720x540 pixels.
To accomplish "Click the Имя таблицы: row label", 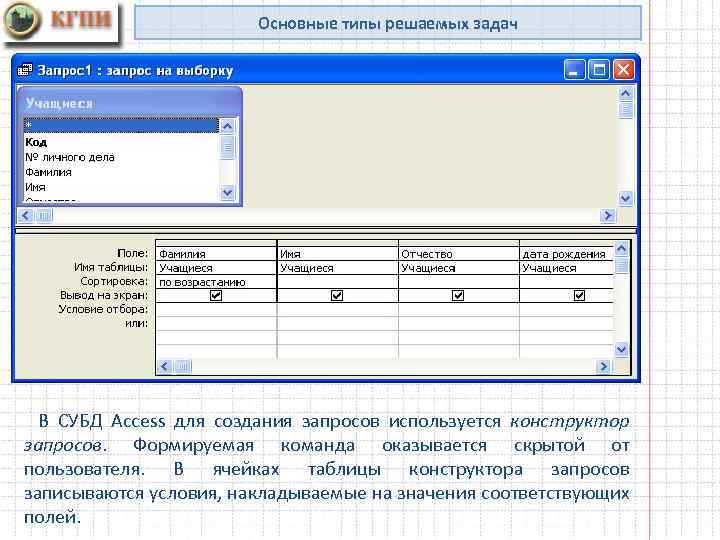I will pyautogui.click(x=111, y=267).
